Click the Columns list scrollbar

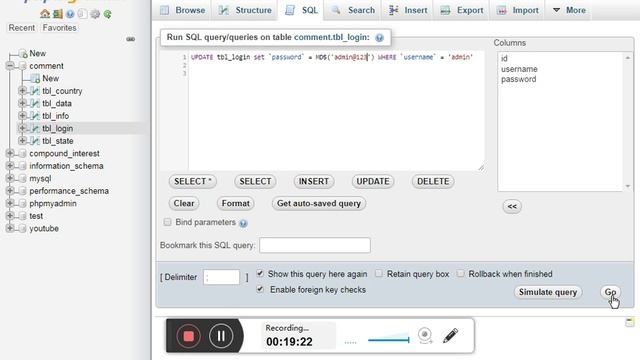[x=628, y=122]
